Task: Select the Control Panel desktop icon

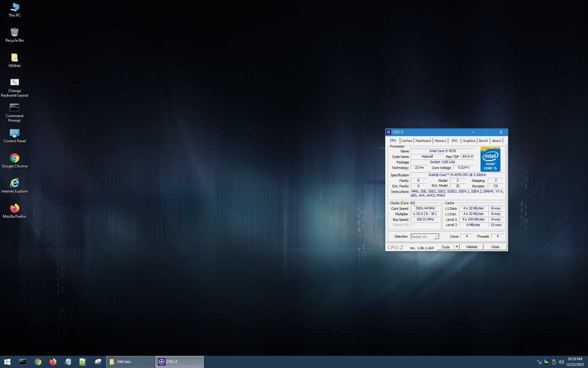Action: (15, 135)
